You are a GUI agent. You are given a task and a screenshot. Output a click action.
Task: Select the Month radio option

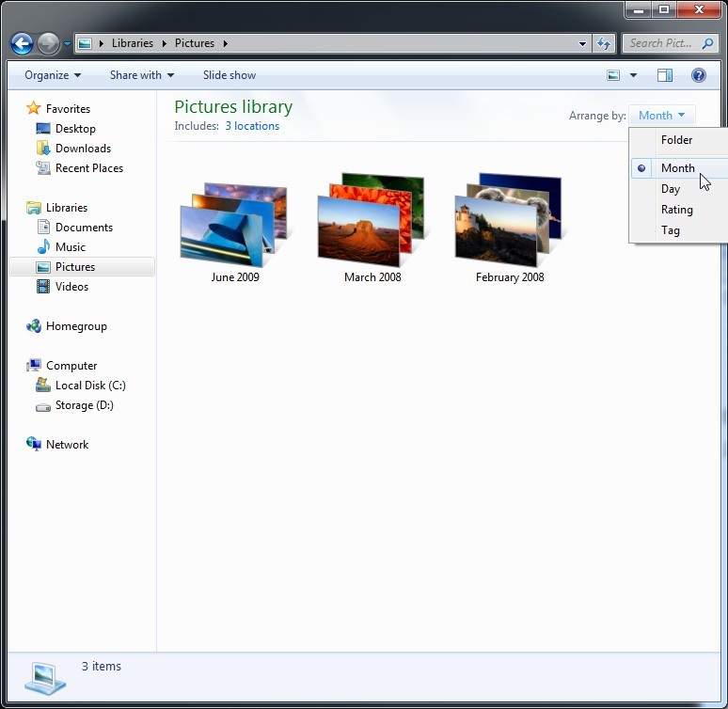677,168
